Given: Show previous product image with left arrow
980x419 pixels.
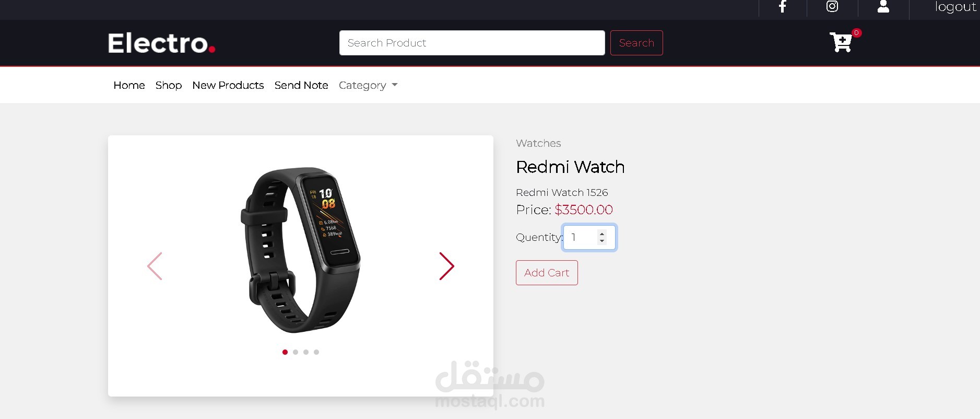Looking at the screenshot, I should (x=155, y=266).
